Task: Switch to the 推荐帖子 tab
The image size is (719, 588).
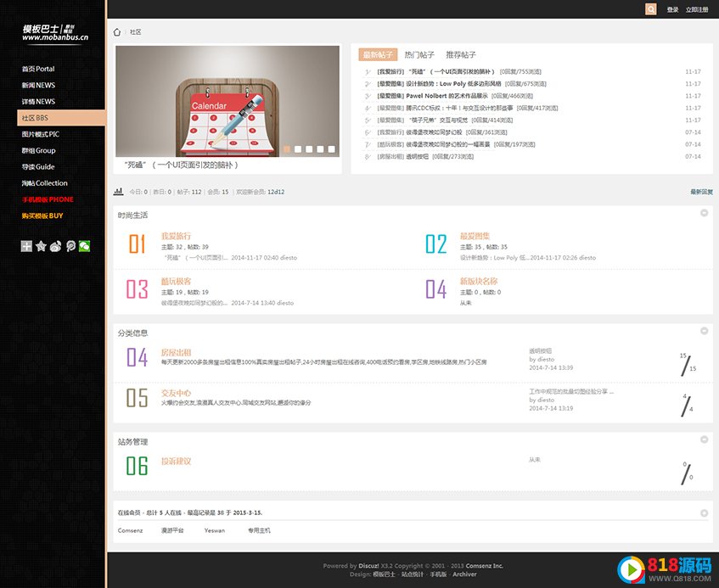Action: point(461,55)
